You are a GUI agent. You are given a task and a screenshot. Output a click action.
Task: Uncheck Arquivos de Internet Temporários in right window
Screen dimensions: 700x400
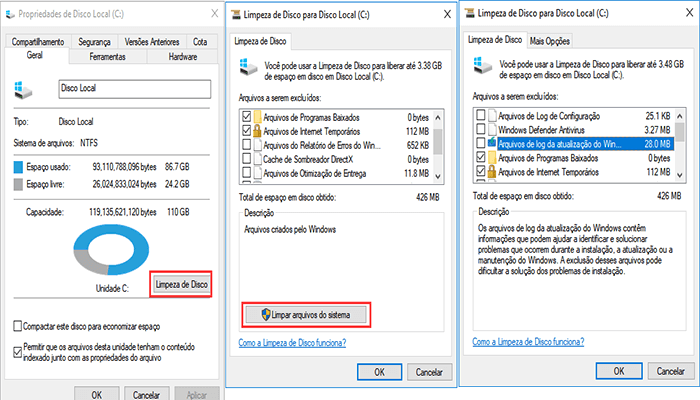[x=481, y=171]
